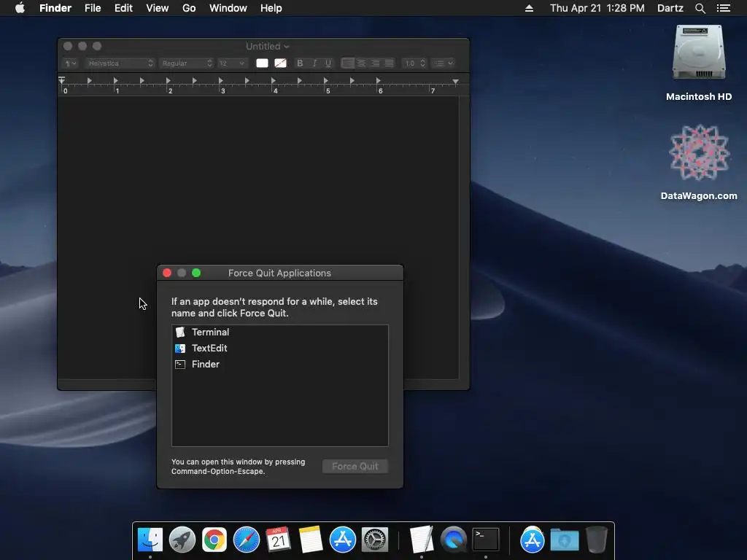
Task: Open the Edit menu
Action: [123, 8]
